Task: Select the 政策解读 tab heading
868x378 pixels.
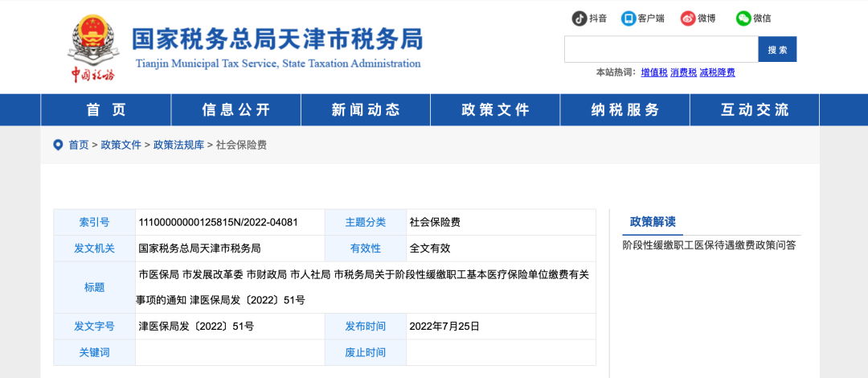Action: coord(653,222)
